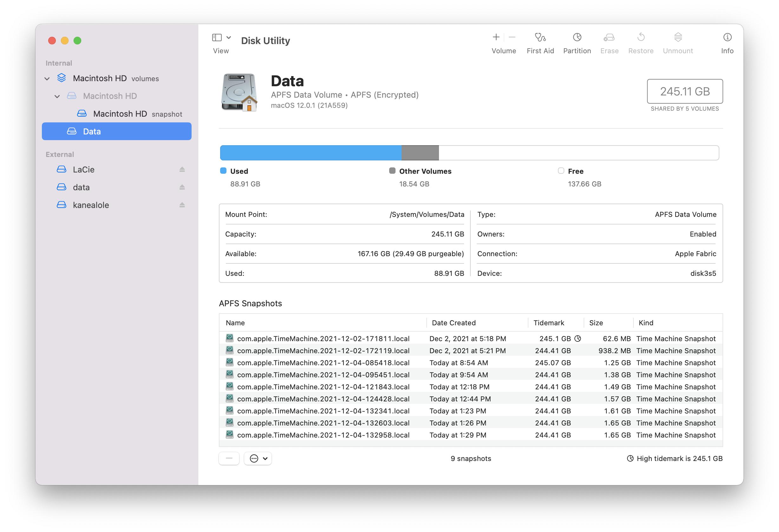Click the Partition text label
Viewport: 779px width, 532px height.
577,51
